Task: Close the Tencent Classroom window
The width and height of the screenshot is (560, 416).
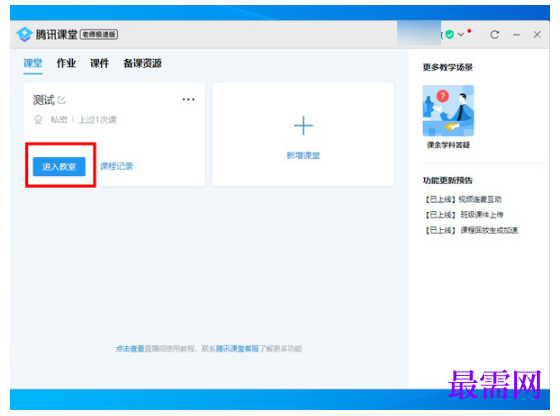Action: (x=537, y=35)
